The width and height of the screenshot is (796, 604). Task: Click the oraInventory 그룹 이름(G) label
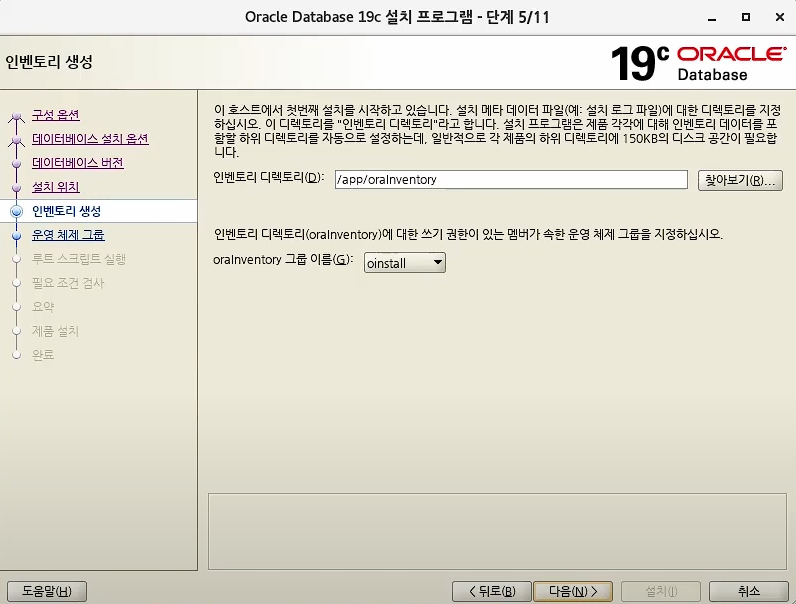[283, 260]
